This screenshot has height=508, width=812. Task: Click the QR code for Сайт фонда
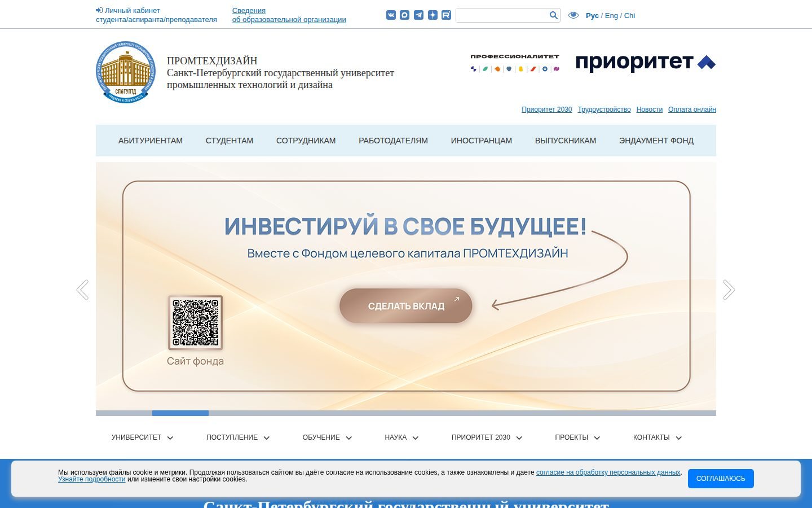click(195, 322)
